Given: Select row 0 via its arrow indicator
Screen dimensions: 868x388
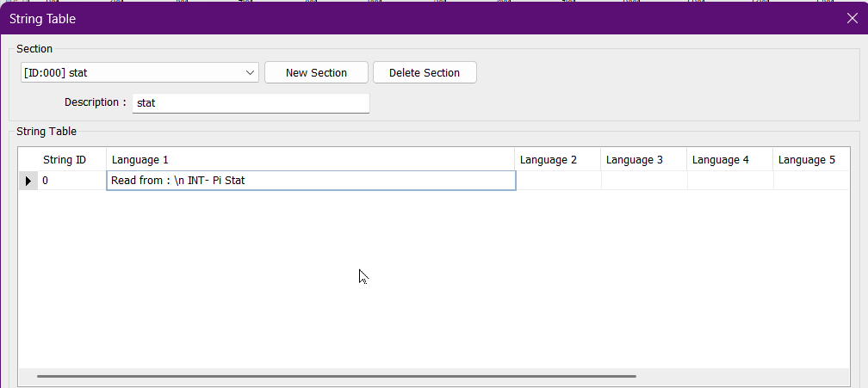Looking at the screenshot, I should 28,181.
